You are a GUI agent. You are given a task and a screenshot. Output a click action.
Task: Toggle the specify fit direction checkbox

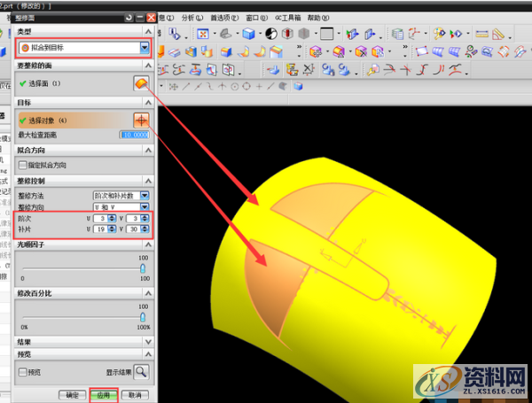coord(24,165)
